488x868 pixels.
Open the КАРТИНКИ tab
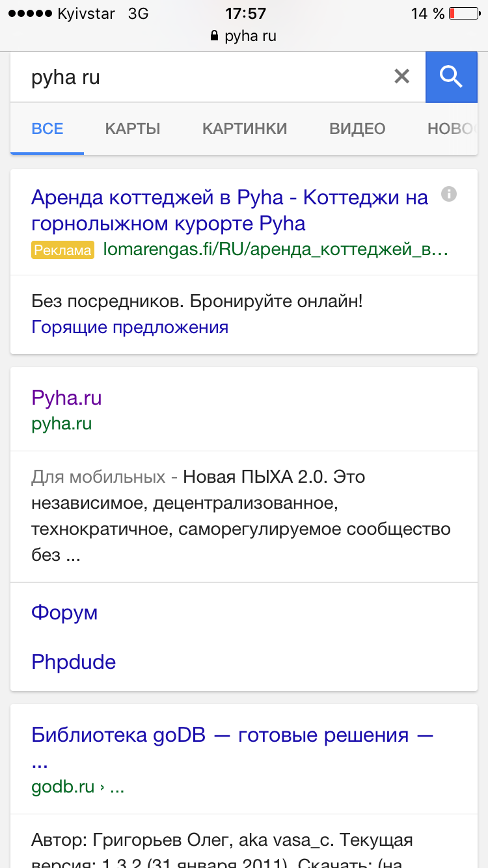(x=245, y=129)
